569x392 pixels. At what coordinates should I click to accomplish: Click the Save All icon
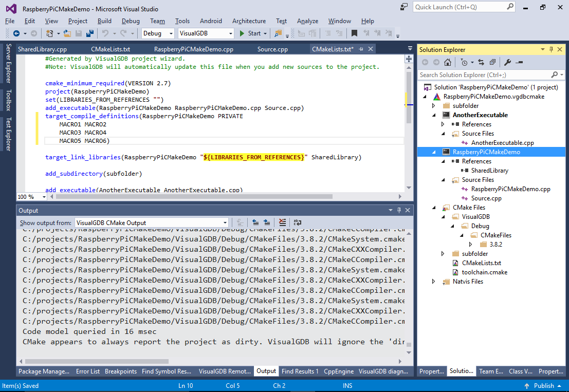(89, 33)
